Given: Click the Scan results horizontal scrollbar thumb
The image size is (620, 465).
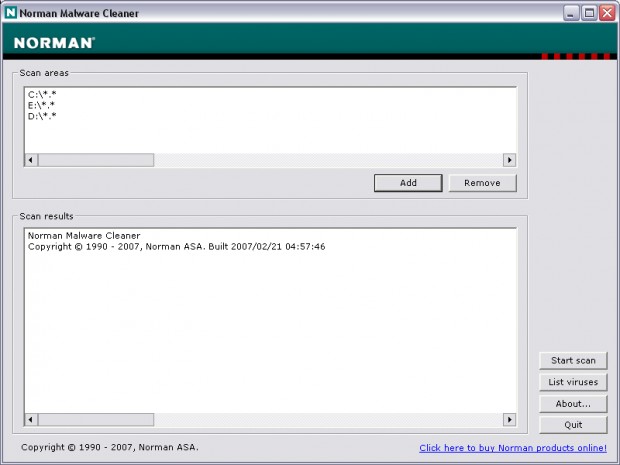Looking at the screenshot, I should point(96,420).
